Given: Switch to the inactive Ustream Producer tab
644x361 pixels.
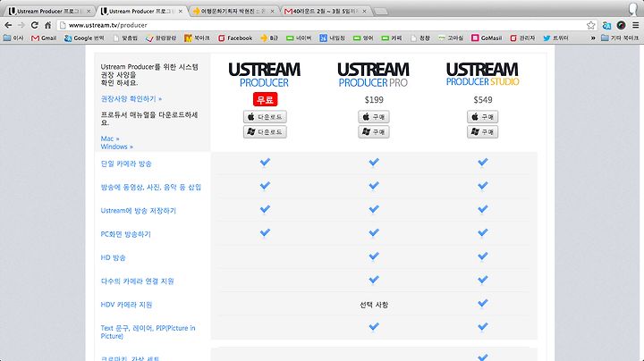Looking at the screenshot, I should (49, 11).
